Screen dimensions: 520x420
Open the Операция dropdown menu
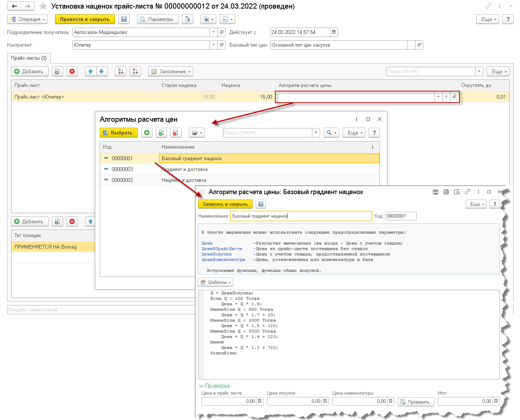(28, 19)
